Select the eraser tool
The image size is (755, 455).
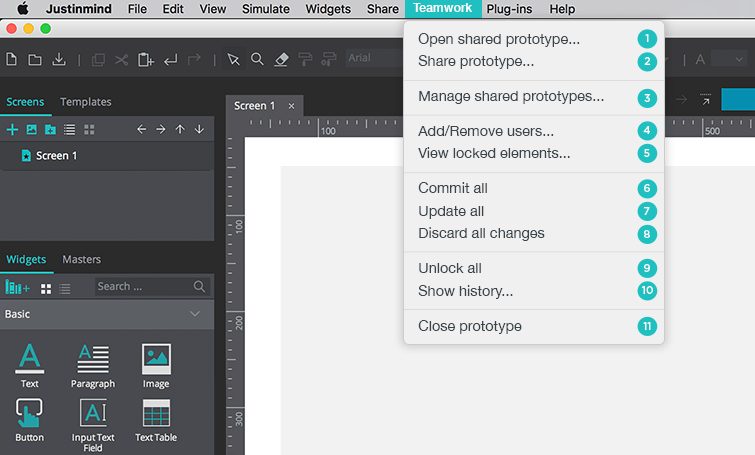[281, 60]
